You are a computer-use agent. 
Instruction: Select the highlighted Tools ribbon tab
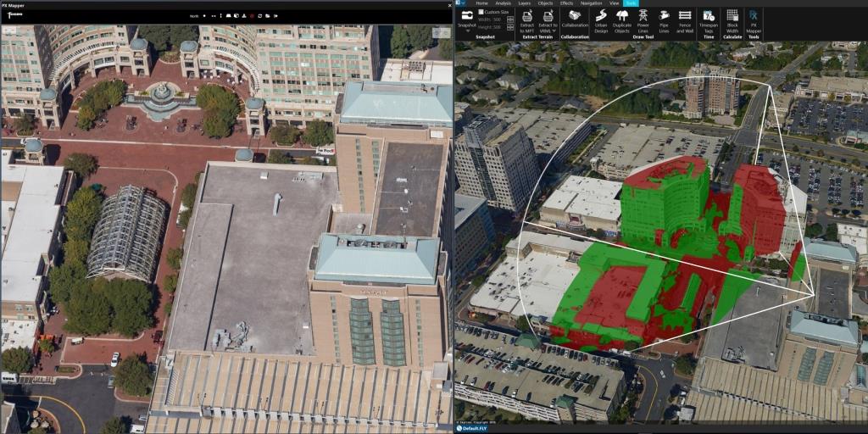(x=631, y=3)
